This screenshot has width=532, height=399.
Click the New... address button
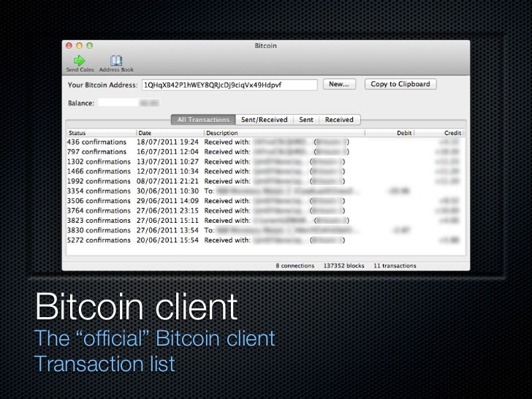tap(339, 84)
